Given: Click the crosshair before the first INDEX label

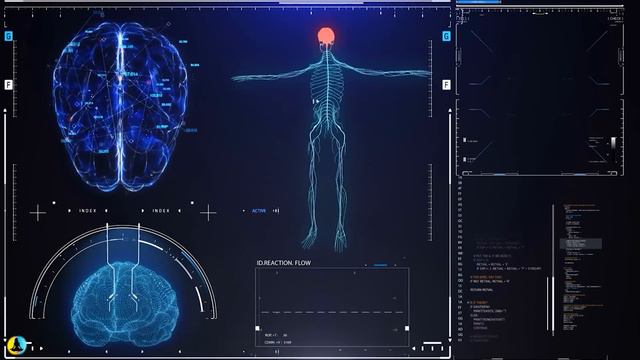Looking at the screenshot, I should [x=38, y=213].
